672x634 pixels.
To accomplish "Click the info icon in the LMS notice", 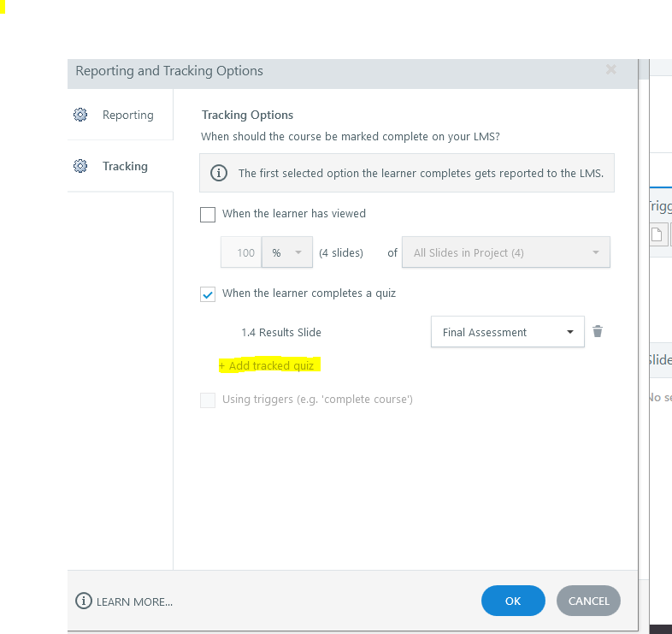I will (219, 173).
